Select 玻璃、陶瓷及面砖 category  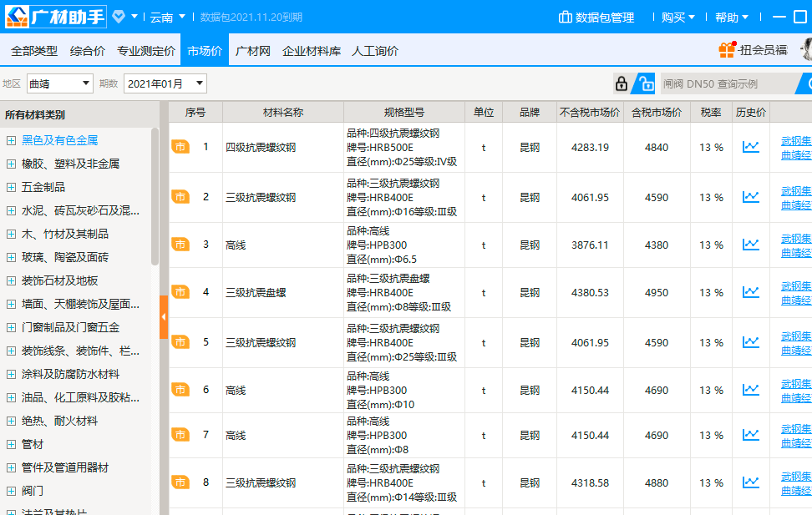(x=65, y=257)
